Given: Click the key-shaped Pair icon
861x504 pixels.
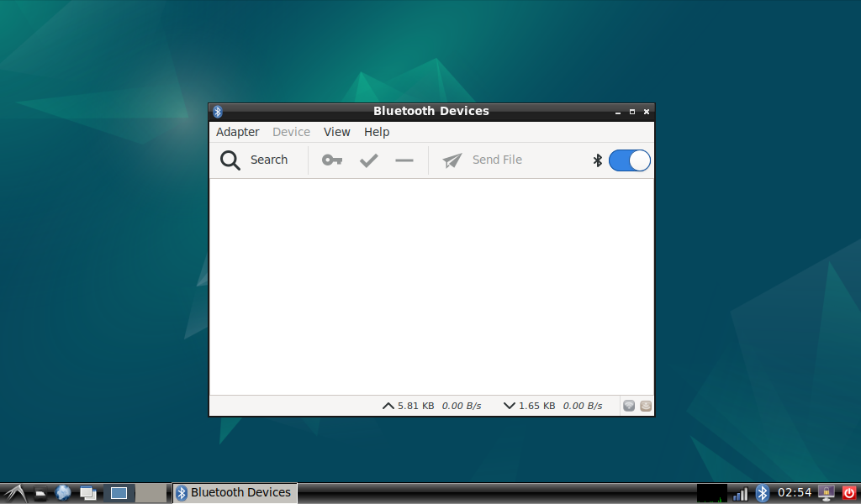Looking at the screenshot, I should click(332, 160).
